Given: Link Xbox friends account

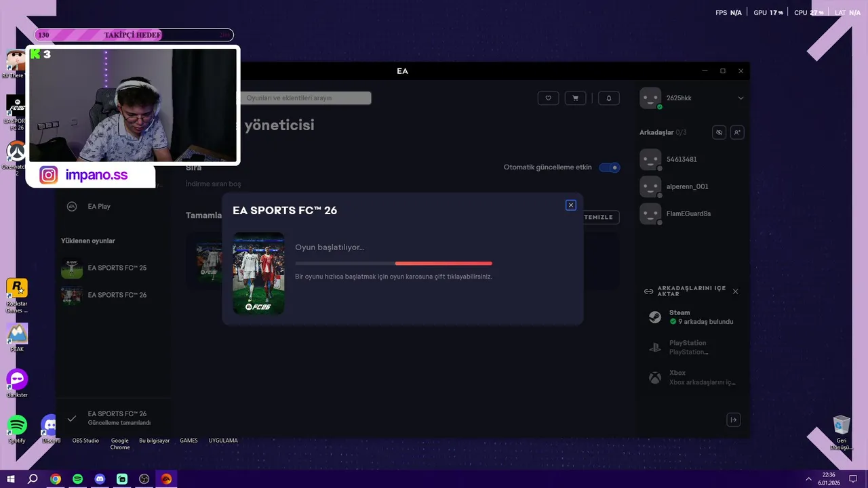Looking at the screenshot, I should pyautogui.click(x=693, y=378).
